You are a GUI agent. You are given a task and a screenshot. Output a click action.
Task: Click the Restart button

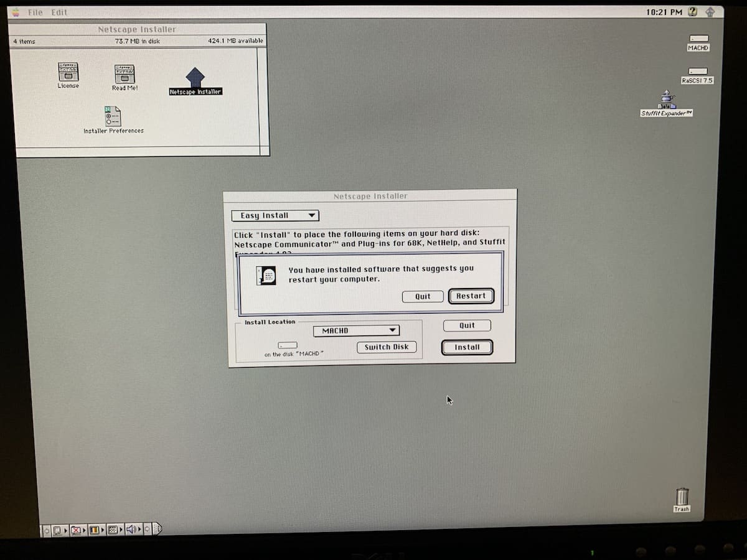point(471,296)
